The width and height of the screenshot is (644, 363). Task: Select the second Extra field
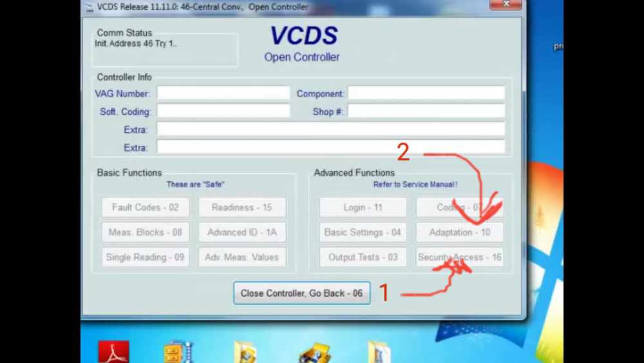click(330, 147)
